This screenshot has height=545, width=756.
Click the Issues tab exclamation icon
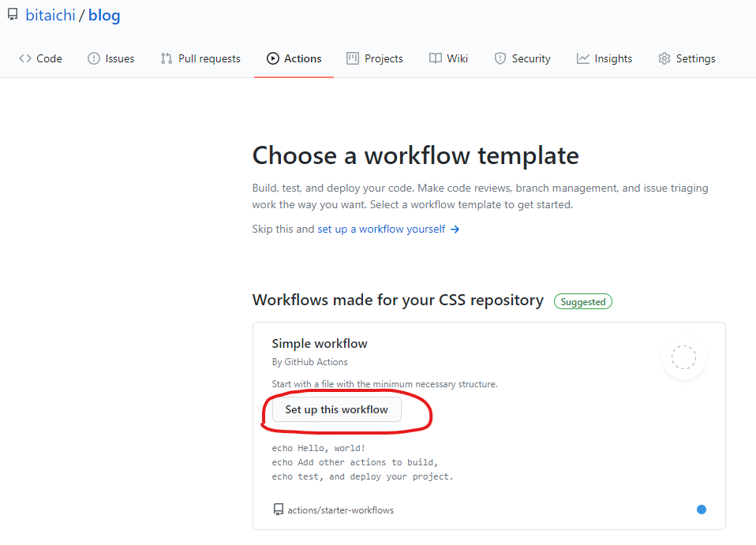(x=94, y=58)
